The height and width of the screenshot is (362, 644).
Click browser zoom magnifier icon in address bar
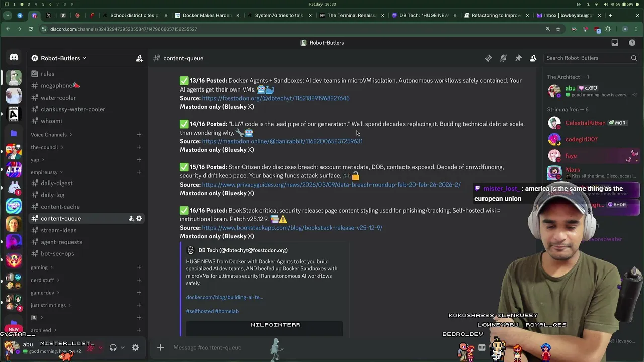pos(548,29)
